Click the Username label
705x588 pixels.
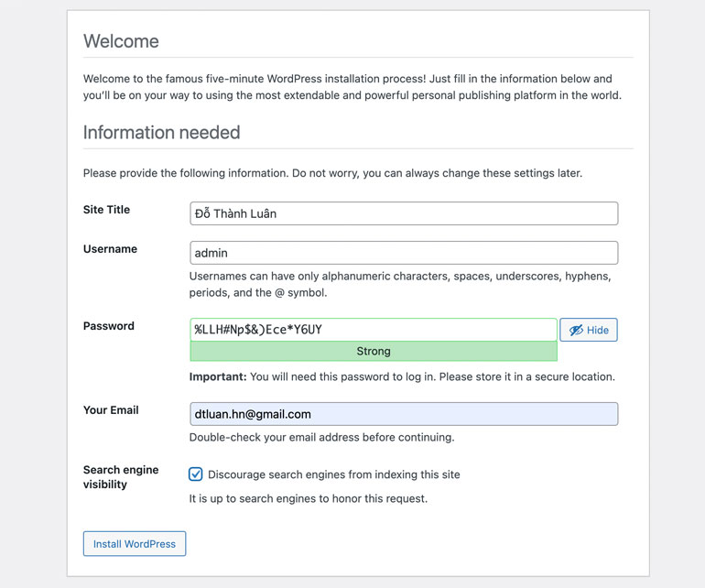(110, 249)
